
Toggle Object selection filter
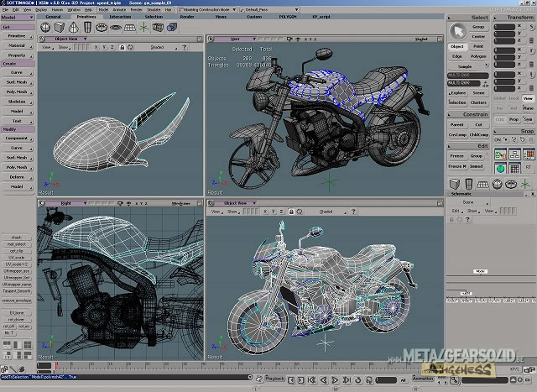(x=456, y=46)
